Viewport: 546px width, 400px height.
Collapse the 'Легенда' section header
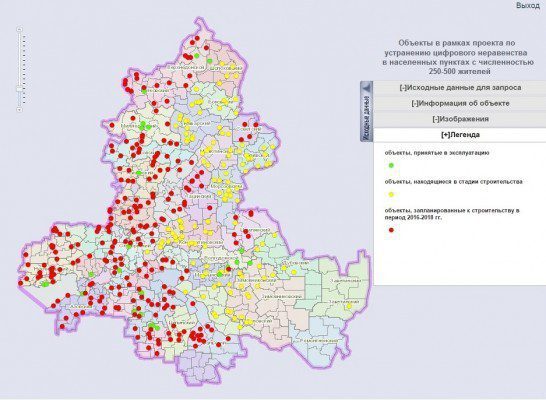pos(460,135)
